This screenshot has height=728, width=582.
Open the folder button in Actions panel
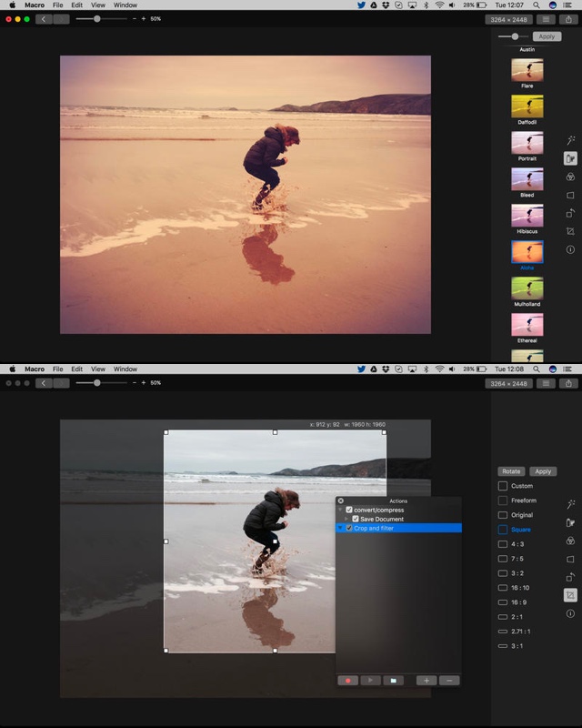(x=393, y=681)
